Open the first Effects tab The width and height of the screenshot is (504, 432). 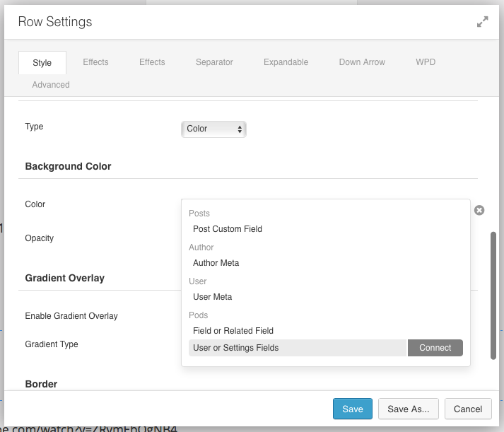[95, 62]
